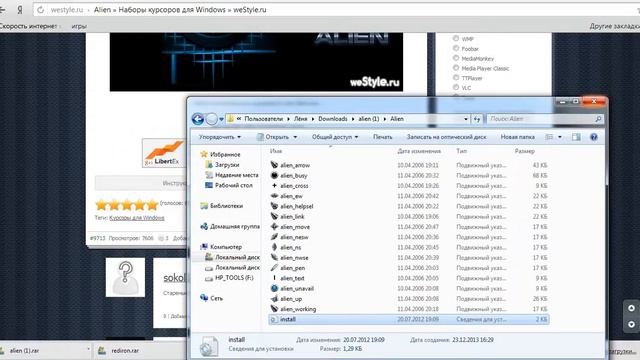Click the alien_move cursor file icon
Image resolution: width=640 pixels, height=360 pixels.
[x=274, y=227]
